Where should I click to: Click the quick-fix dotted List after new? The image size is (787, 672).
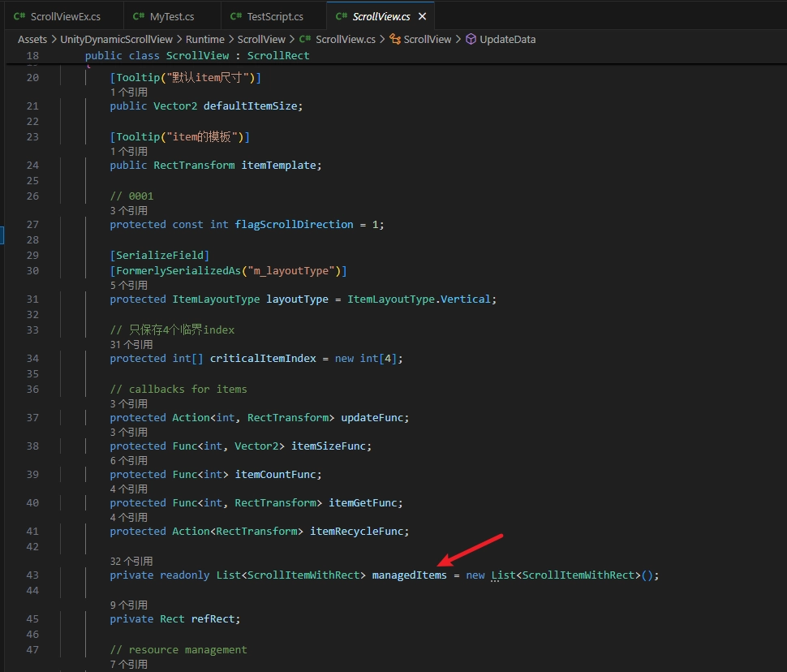[503, 575]
